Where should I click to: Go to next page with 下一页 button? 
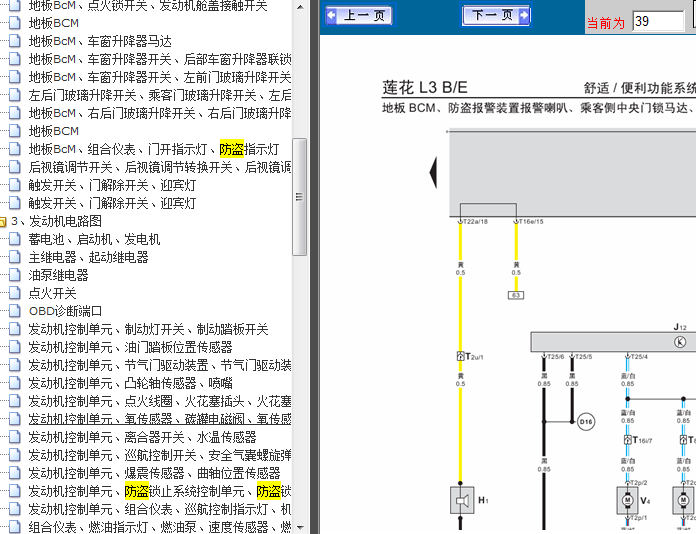click(x=496, y=15)
